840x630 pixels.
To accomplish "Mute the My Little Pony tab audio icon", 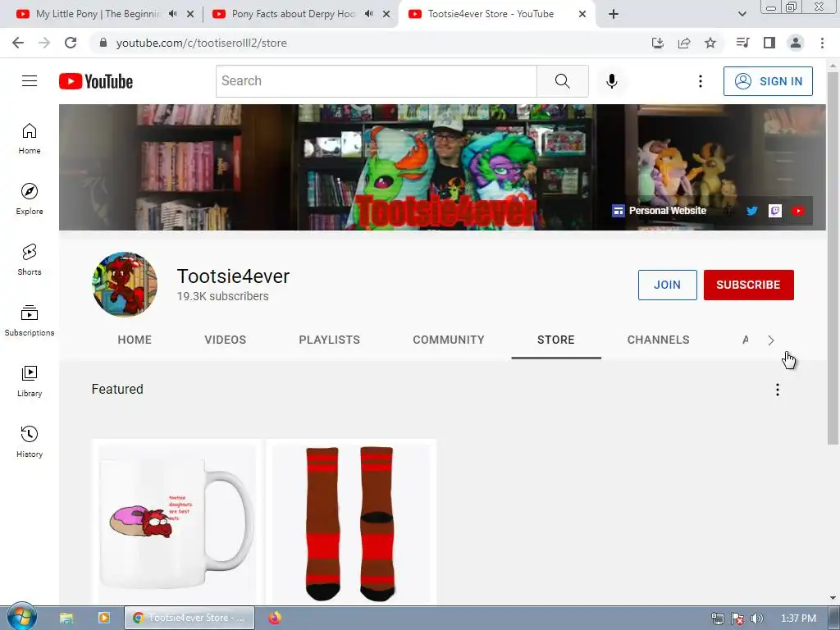I will click(x=172, y=14).
